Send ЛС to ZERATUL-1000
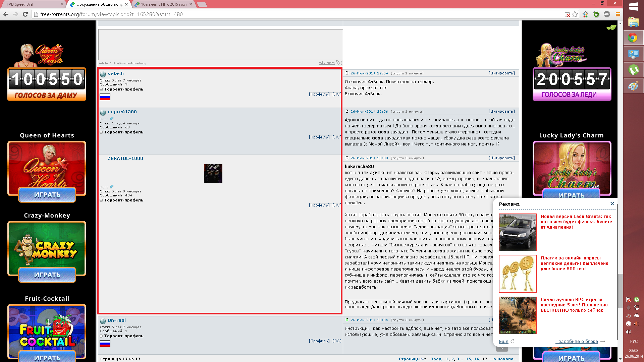644x362 pixels. pos(336,205)
